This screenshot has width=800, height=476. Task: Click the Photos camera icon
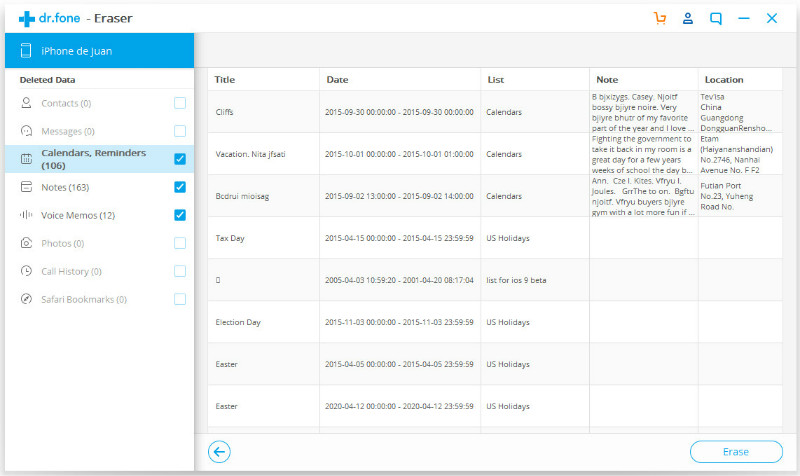(26, 243)
